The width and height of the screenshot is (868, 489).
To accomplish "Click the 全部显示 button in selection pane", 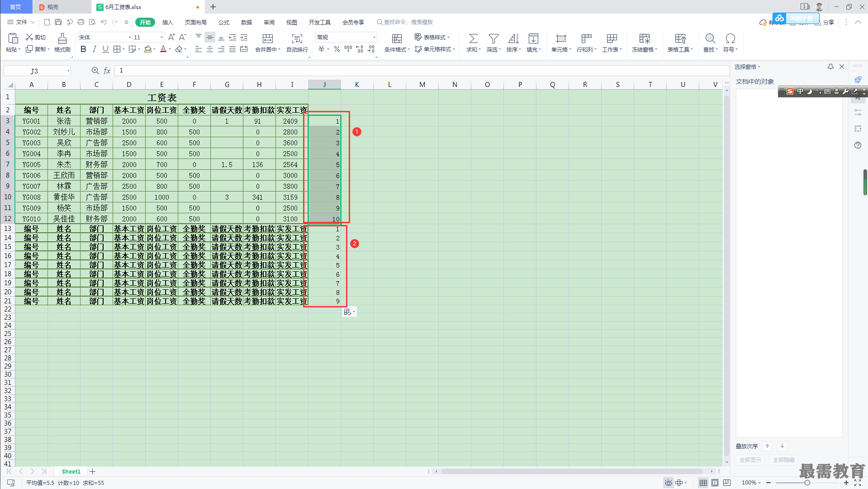I will (750, 460).
